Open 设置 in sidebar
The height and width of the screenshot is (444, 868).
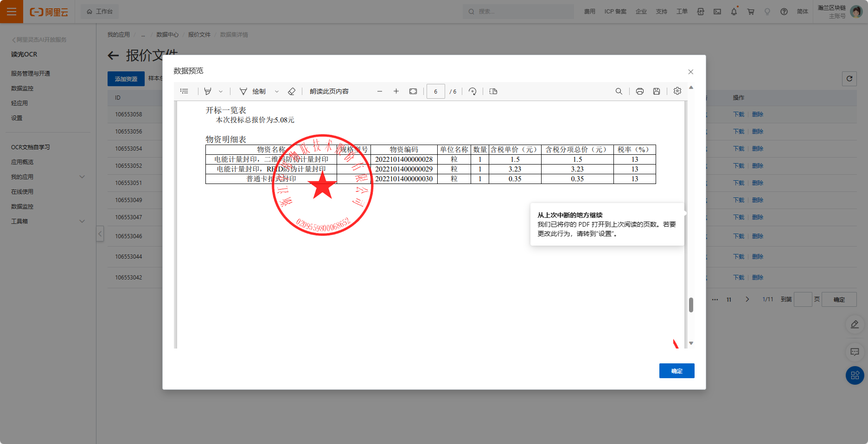pos(17,118)
